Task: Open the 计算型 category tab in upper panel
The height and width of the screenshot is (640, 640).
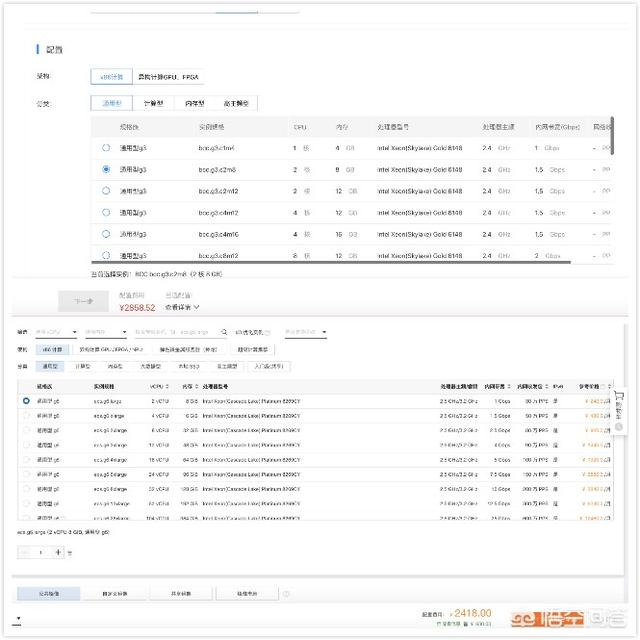Action: tap(153, 103)
